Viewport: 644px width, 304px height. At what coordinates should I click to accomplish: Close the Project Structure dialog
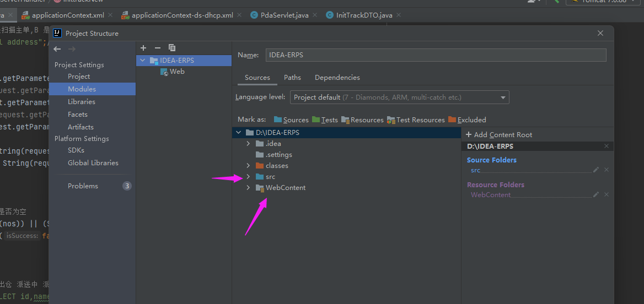pyautogui.click(x=600, y=33)
